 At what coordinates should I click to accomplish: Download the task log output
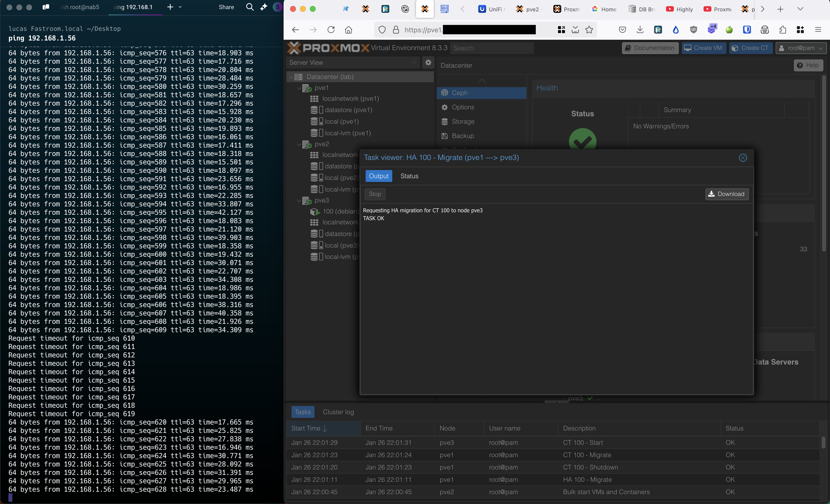click(x=727, y=194)
